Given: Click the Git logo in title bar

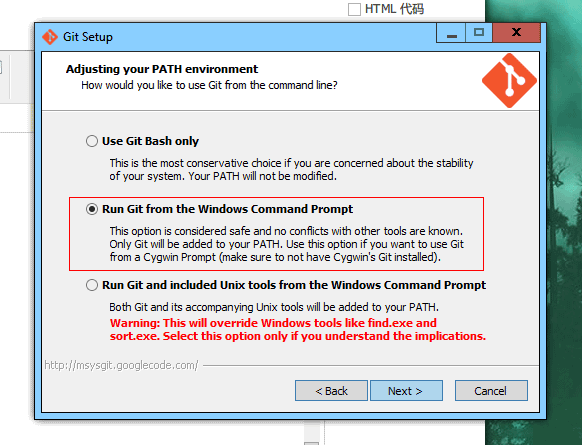Looking at the screenshot, I should [x=50, y=37].
